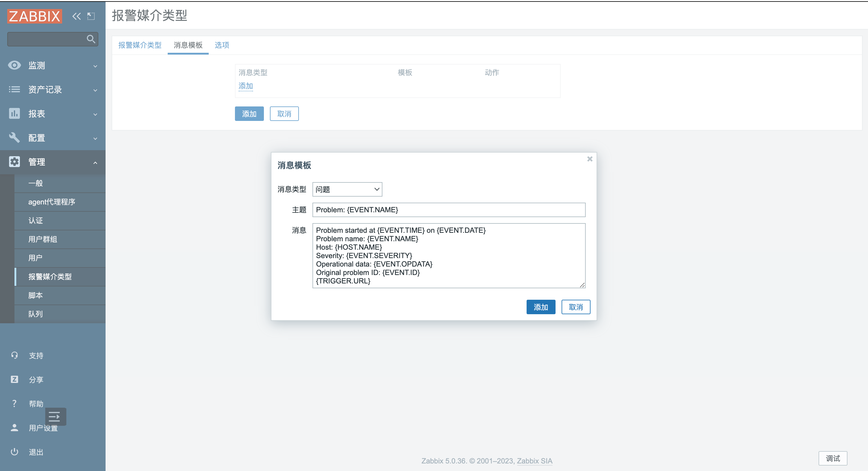Click the 配置 wrench icon

(14, 138)
